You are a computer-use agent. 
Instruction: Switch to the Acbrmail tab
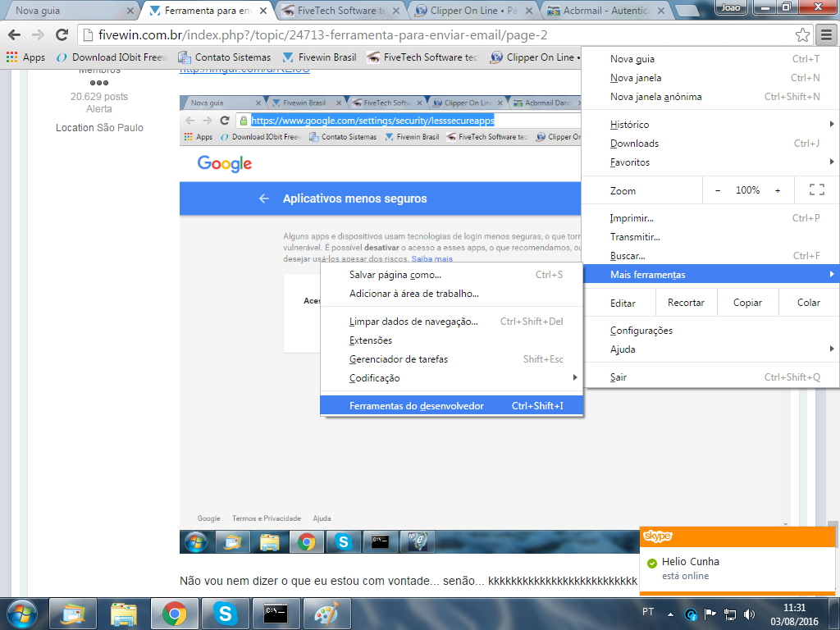click(x=606, y=11)
